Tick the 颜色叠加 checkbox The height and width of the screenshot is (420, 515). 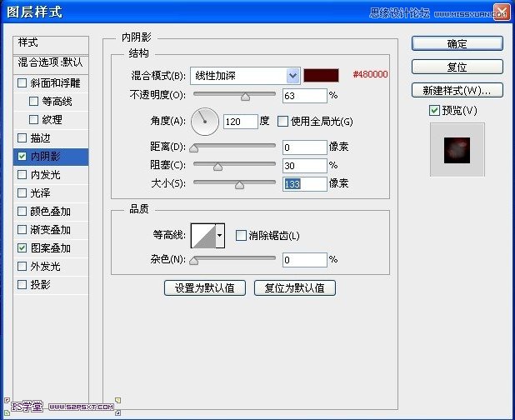tap(22, 211)
